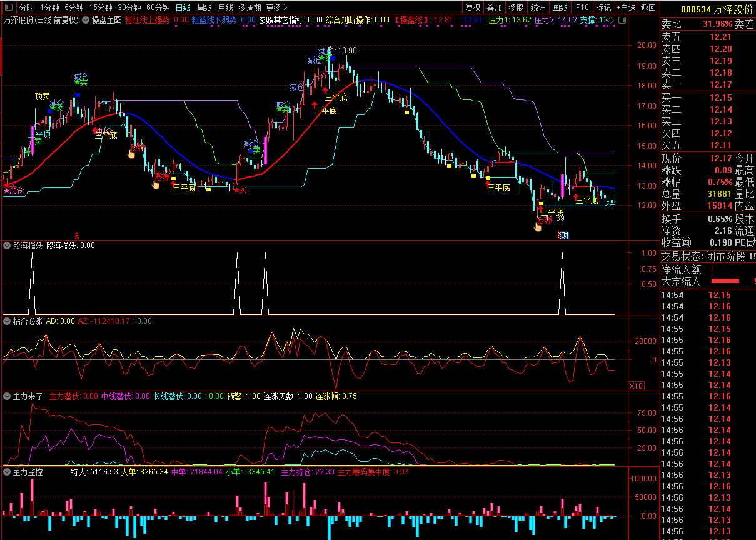The image size is (756, 540).
Task: Click the hand pointer icon below 11.39 low
Action: click(537, 227)
